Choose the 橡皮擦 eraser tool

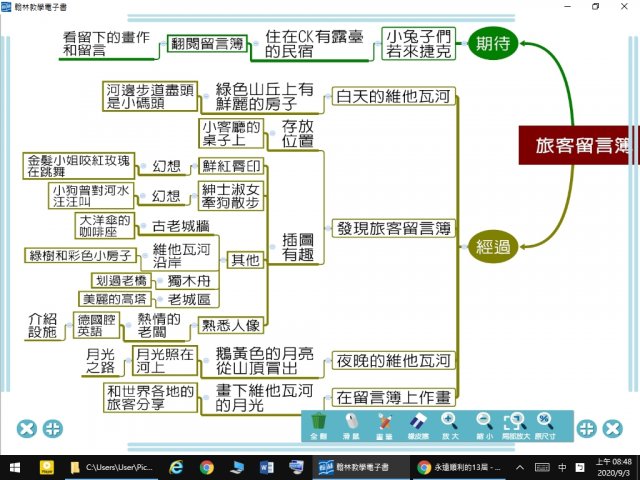(x=416, y=422)
